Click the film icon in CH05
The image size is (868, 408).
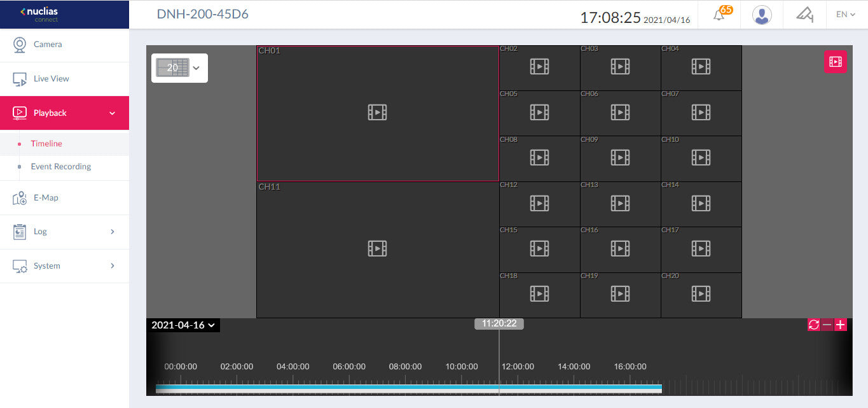click(539, 112)
